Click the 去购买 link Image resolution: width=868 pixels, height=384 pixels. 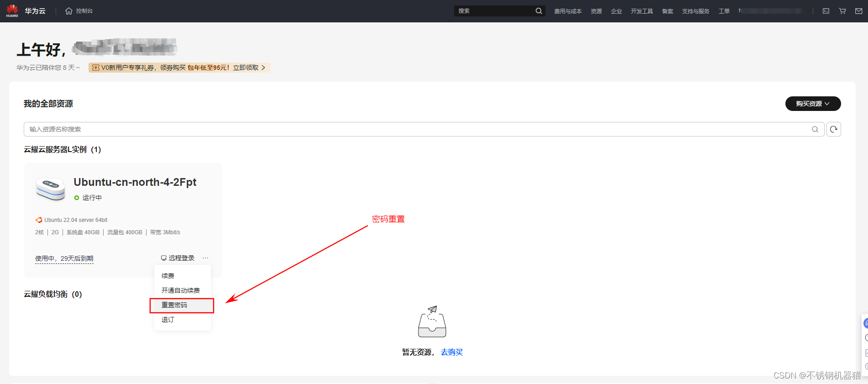(452, 352)
